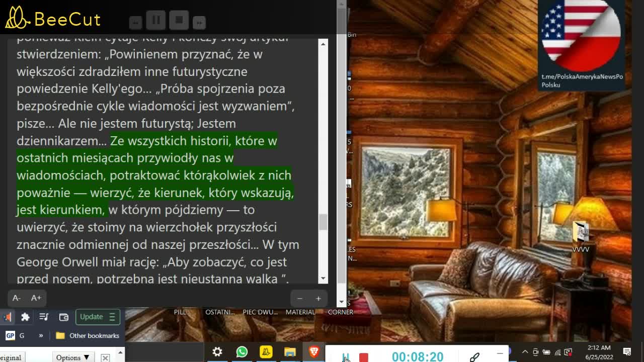Click the recording timer 00:08:20
644x362 pixels.
(418, 356)
